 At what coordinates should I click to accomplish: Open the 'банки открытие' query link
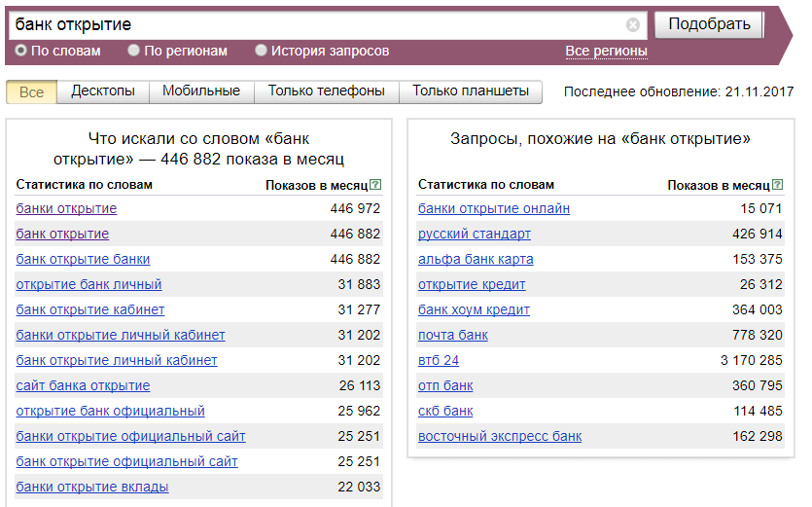tap(66, 208)
